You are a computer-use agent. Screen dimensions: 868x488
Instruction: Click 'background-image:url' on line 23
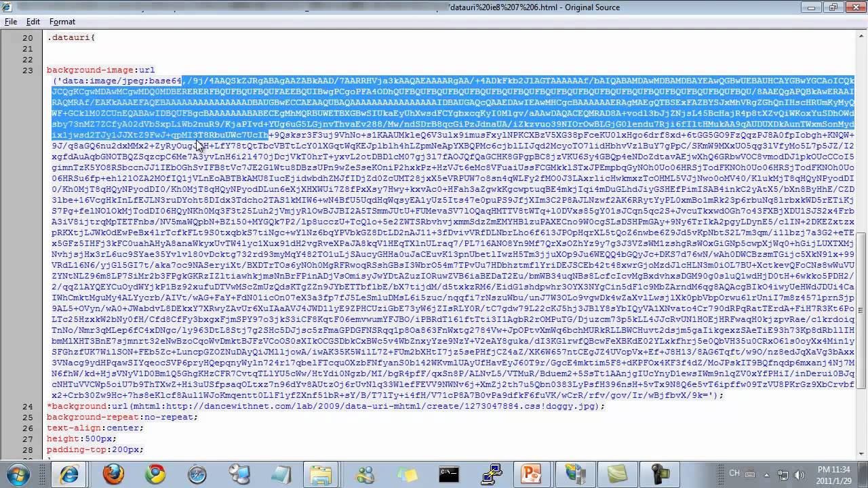100,70
